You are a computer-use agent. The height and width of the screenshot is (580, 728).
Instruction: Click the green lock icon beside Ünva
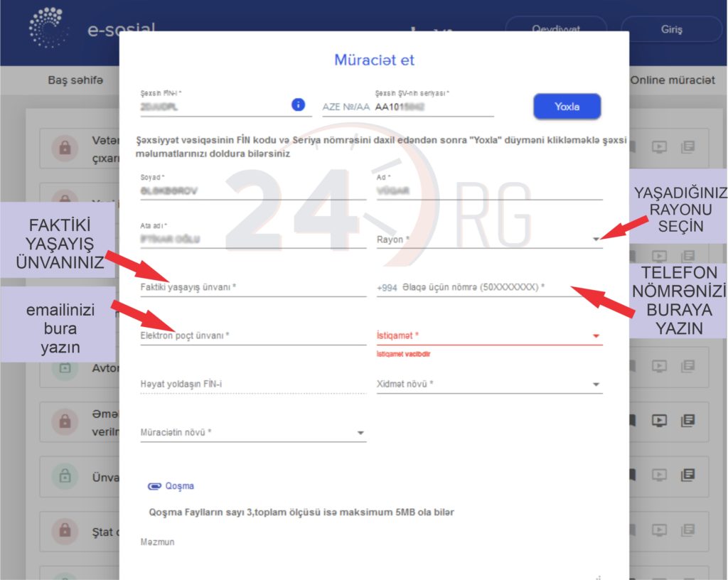(x=65, y=476)
